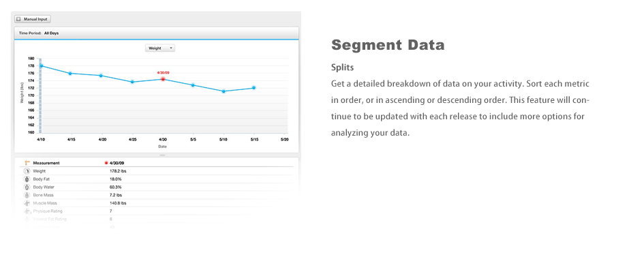Click the Body Water icon

(x=27, y=187)
